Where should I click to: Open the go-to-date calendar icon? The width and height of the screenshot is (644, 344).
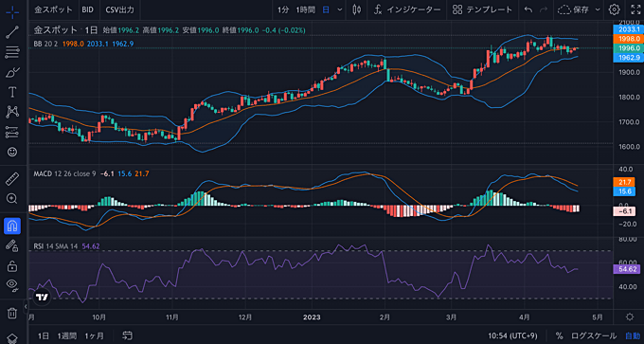coord(127,335)
